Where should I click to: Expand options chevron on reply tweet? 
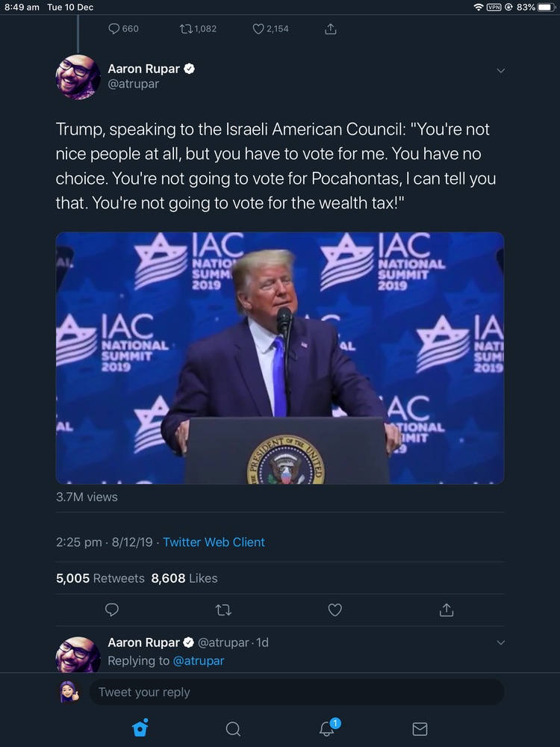tap(501, 642)
